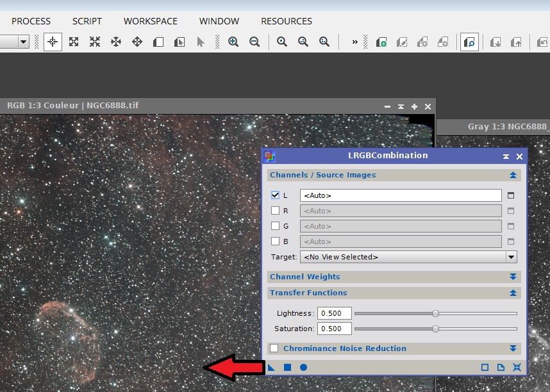The width and height of the screenshot is (550, 392).
Task: Click the image pencil edit toolbar icon
Action: coord(402,42)
